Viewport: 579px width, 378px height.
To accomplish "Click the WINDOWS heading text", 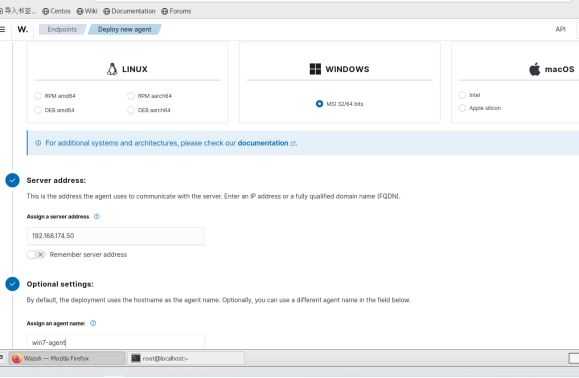I will [347, 69].
